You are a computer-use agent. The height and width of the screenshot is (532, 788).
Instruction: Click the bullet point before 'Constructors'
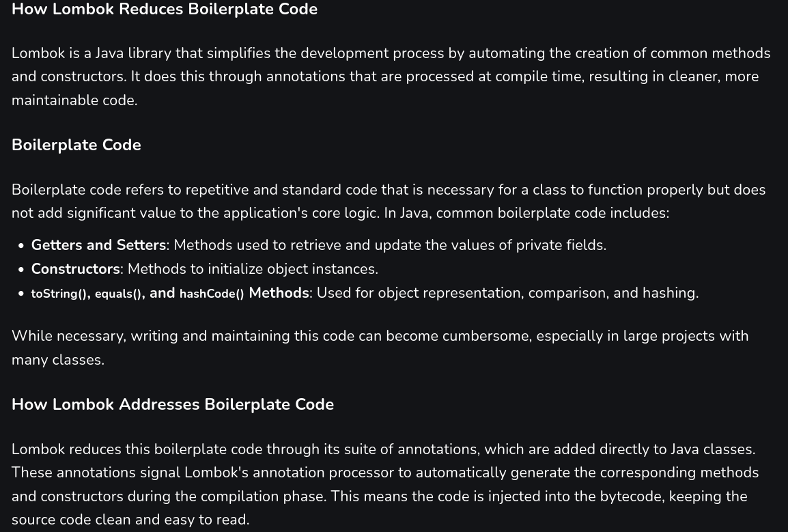pos(20,270)
